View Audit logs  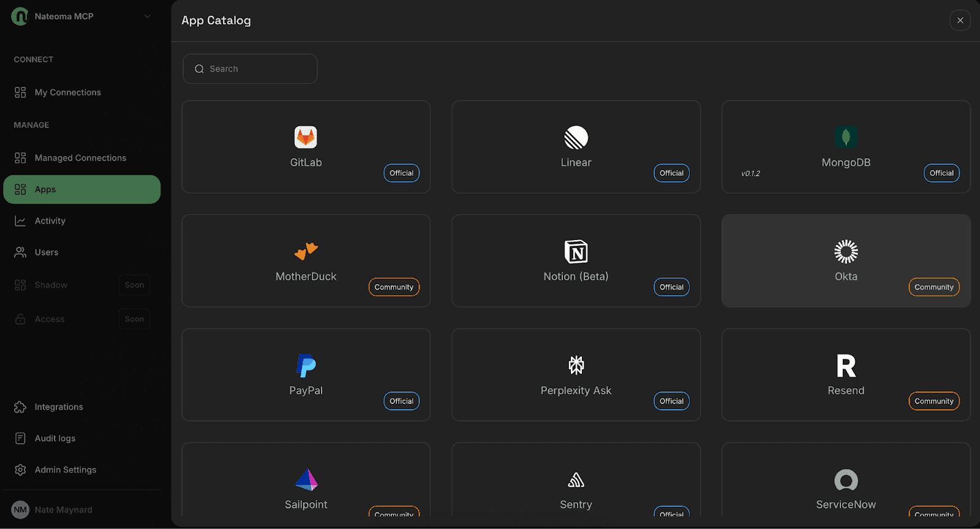pos(82,438)
